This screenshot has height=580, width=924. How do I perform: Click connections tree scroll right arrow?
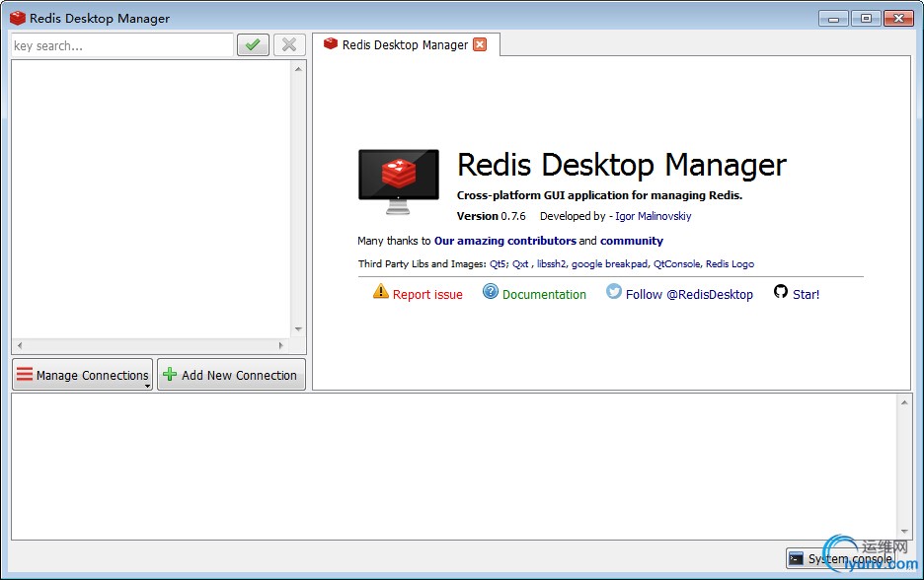[x=281, y=345]
